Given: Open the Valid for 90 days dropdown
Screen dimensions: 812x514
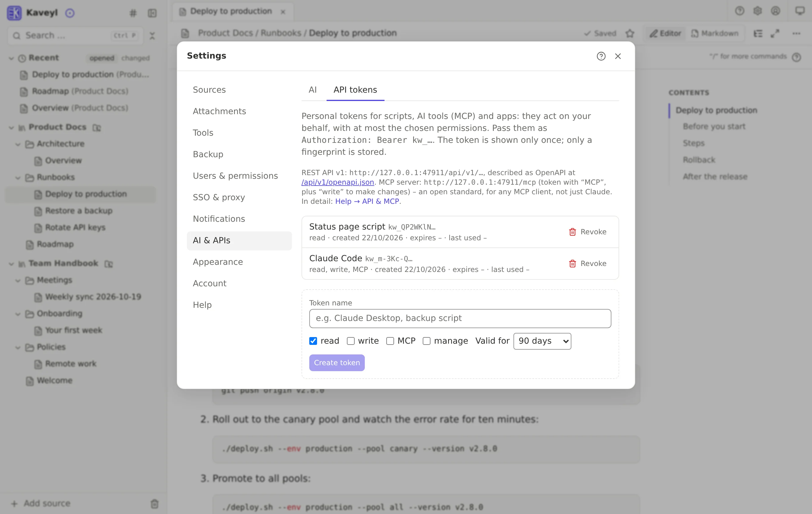Looking at the screenshot, I should coord(542,341).
